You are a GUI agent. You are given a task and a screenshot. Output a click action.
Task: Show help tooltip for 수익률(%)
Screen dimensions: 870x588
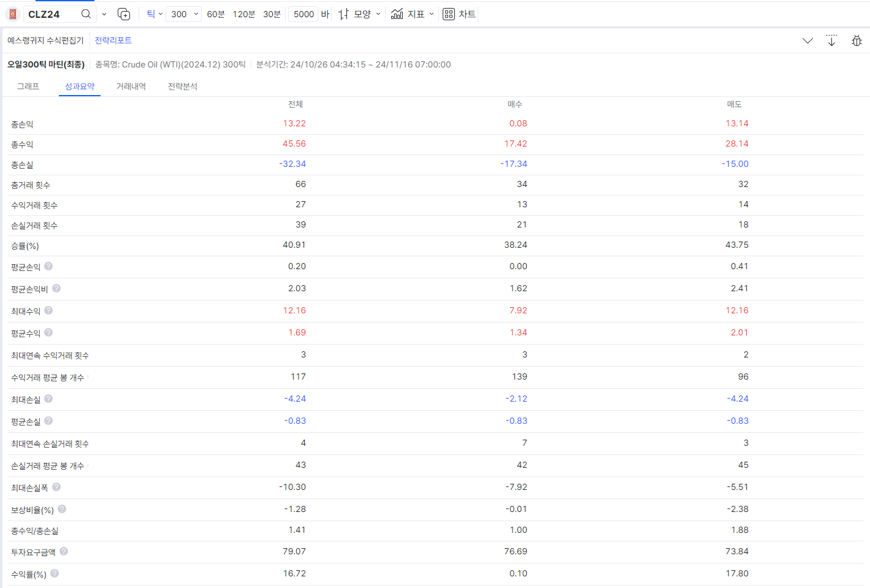[55, 573]
